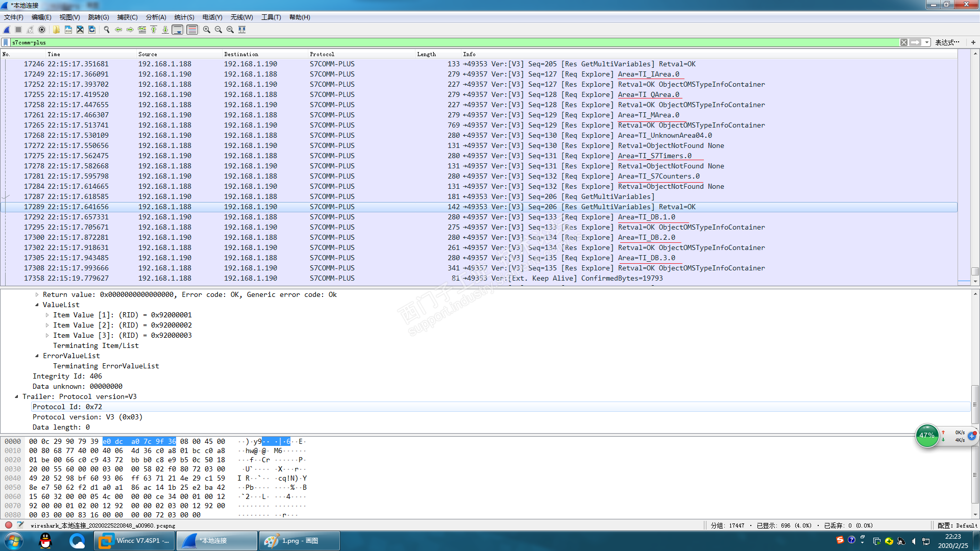Open Wincc V7.4SP1 from the taskbar

point(135,541)
